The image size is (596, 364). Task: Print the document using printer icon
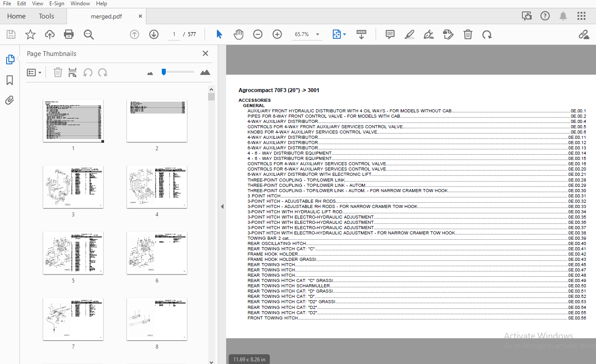[69, 34]
